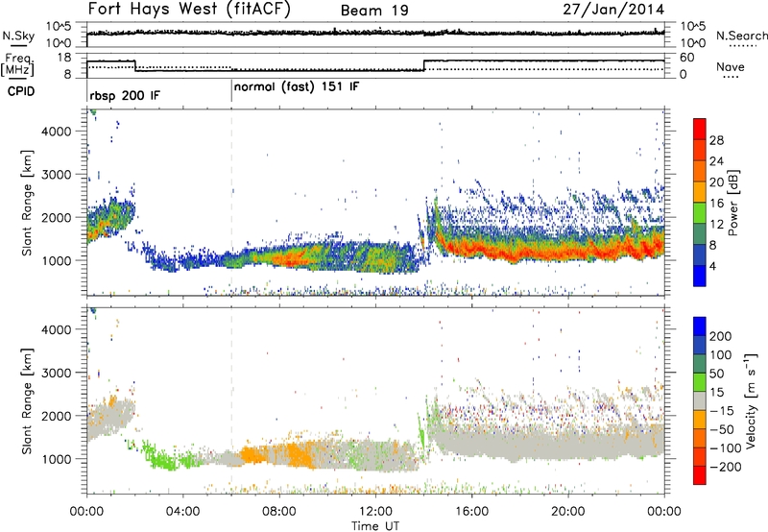This screenshot has height=532, width=768.
Task: Select the 'rbsp 200 IF' CPID entry
Action: [125, 95]
